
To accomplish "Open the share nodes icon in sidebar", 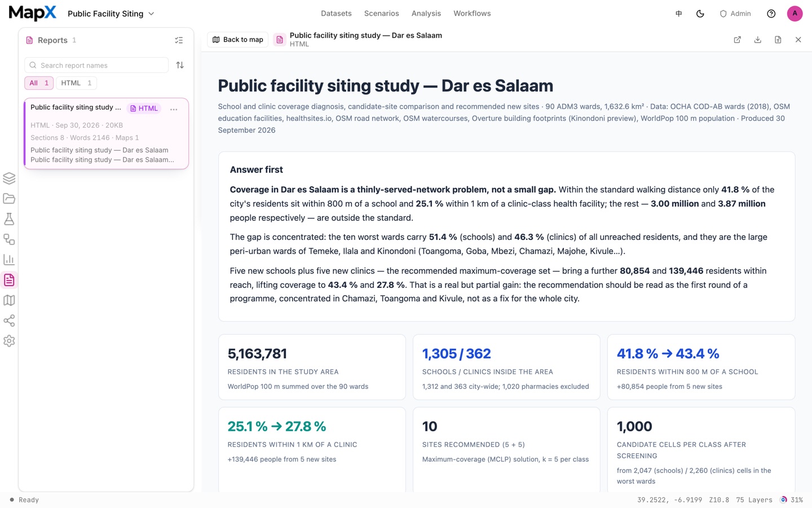I will pyautogui.click(x=9, y=321).
